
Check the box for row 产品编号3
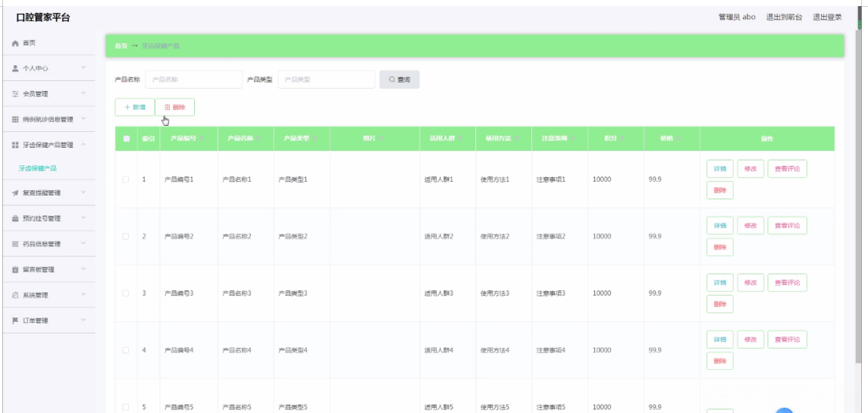tap(126, 293)
